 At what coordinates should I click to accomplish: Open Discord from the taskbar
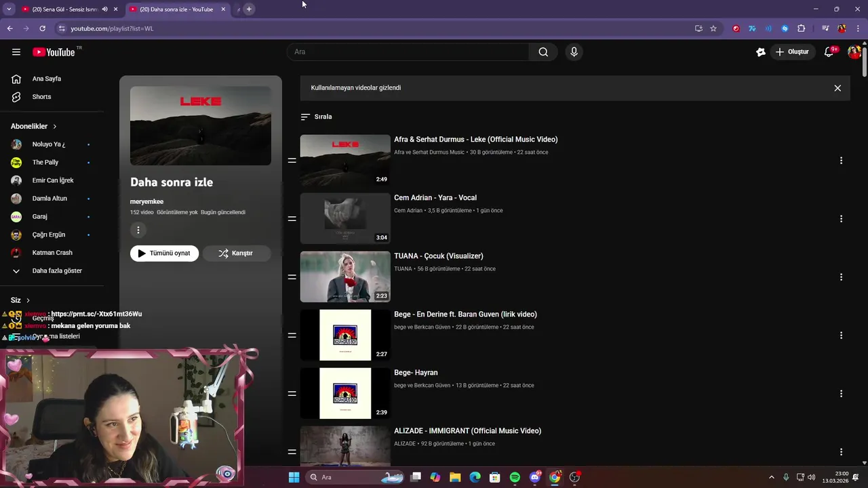[x=535, y=477]
